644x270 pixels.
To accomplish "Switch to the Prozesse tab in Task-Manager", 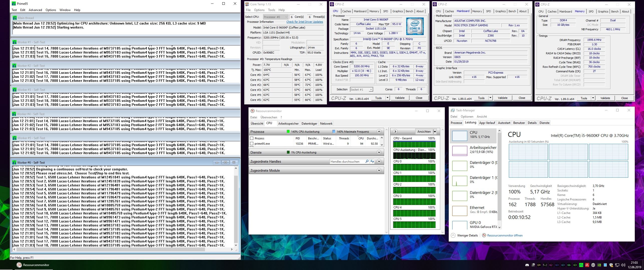I will coord(456,123).
